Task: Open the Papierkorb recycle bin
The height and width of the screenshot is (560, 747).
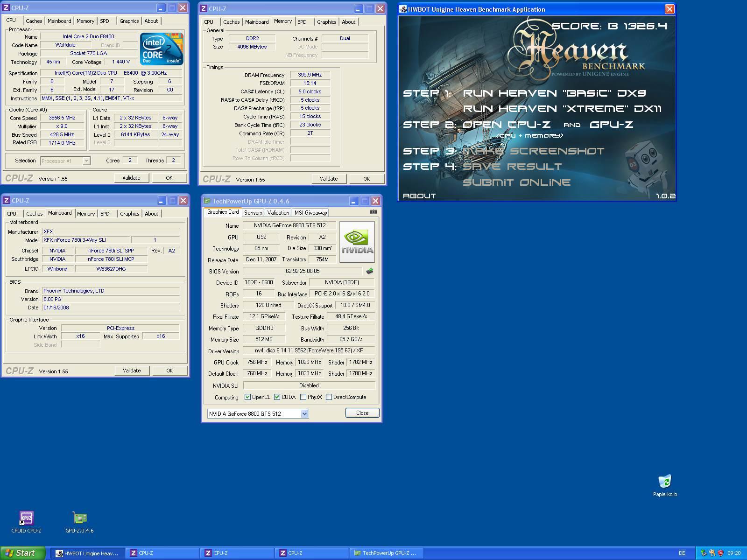Action: click(665, 485)
